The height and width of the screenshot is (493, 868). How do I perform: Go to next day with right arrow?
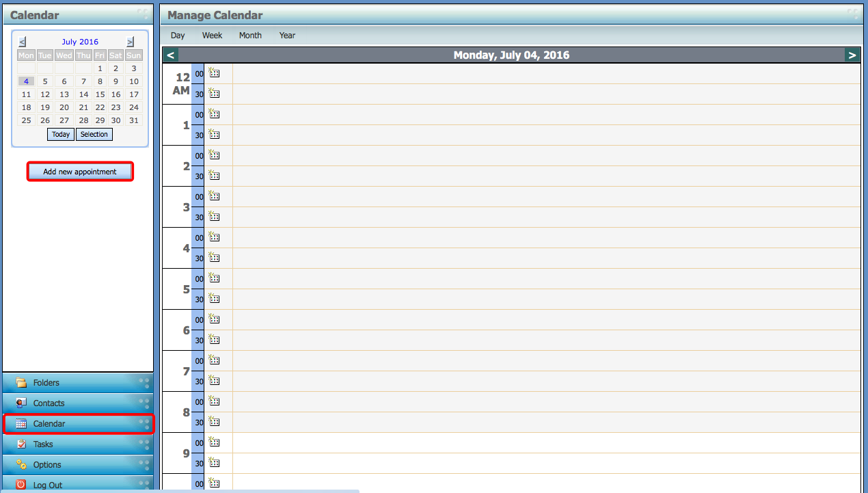(x=852, y=55)
